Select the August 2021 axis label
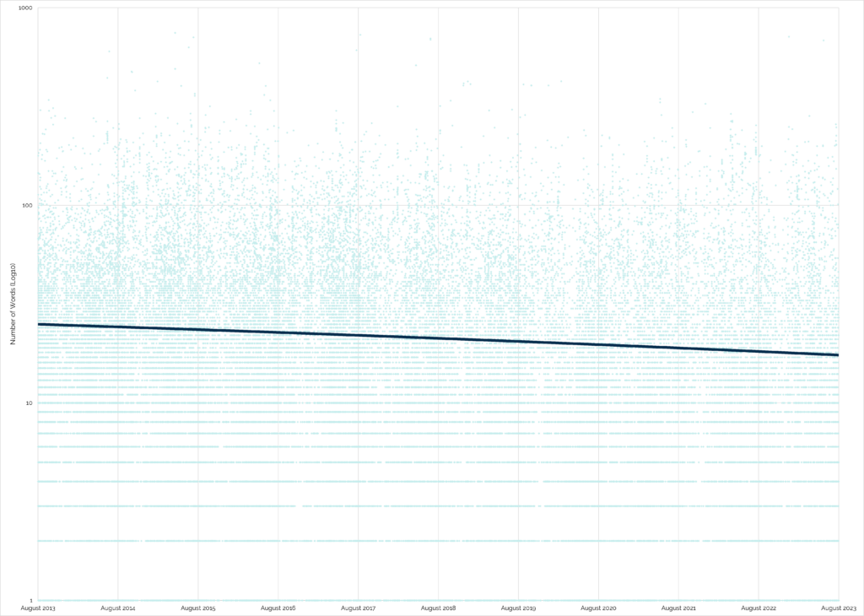864x616 pixels. (x=679, y=607)
